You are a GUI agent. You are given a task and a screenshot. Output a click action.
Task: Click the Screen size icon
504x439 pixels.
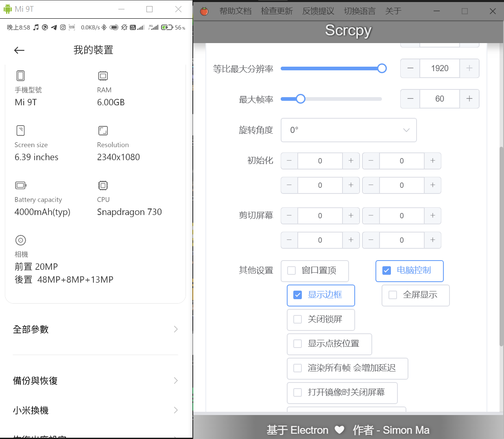coord(20,130)
